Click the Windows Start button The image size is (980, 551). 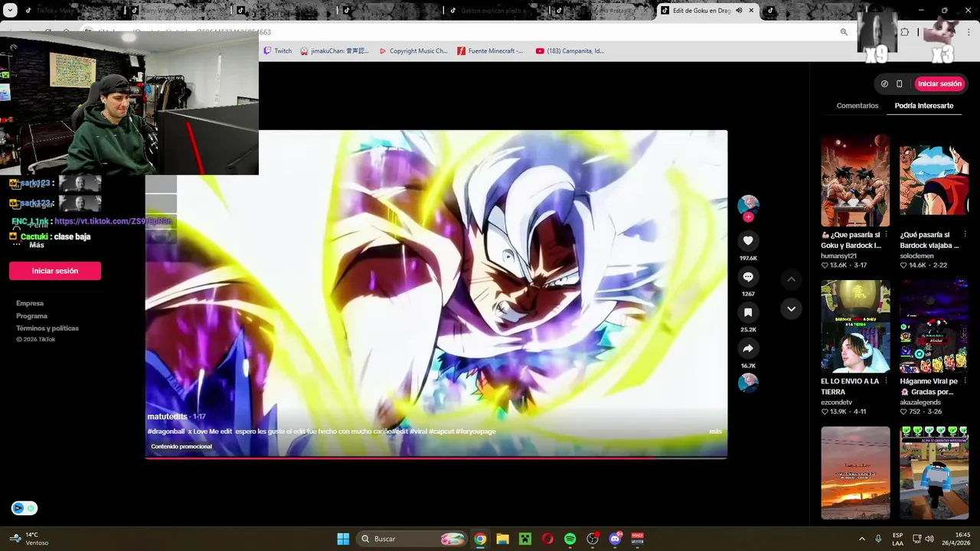(343, 539)
